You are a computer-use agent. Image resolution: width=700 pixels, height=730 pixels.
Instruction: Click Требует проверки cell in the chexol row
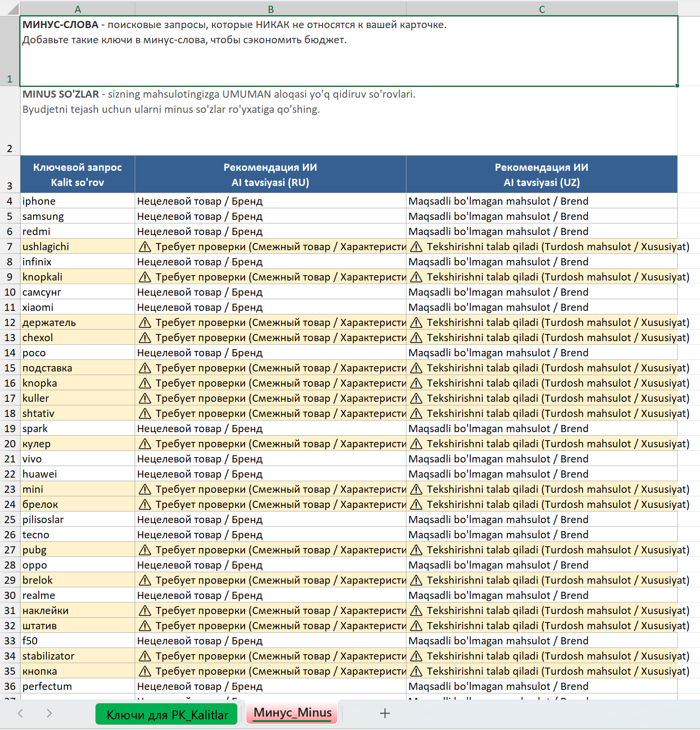(x=270, y=337)
